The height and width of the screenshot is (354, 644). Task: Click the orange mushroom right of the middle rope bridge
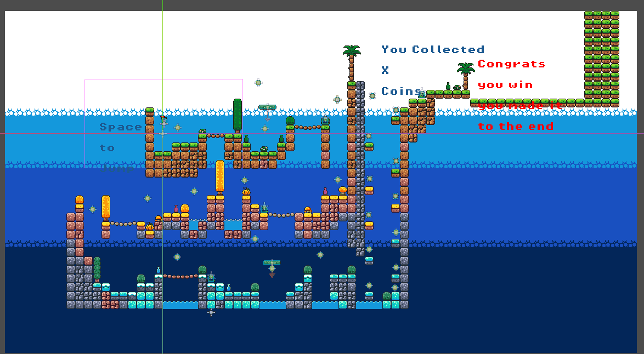[308, 210]
